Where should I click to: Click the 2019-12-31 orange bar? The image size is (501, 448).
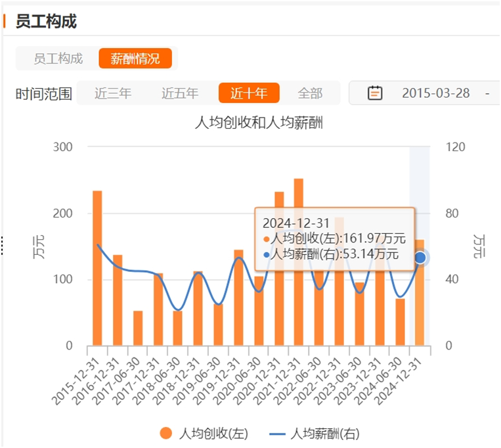(238, 298)
